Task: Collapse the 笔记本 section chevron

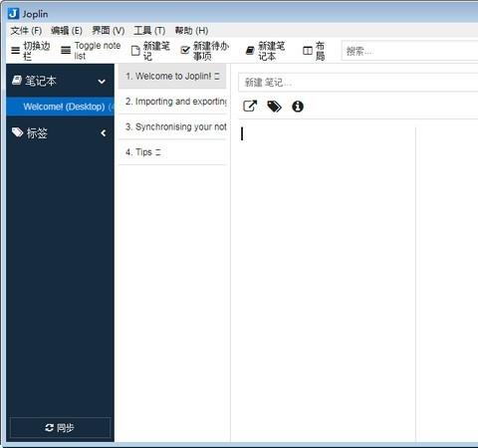Action: point(102,82)
